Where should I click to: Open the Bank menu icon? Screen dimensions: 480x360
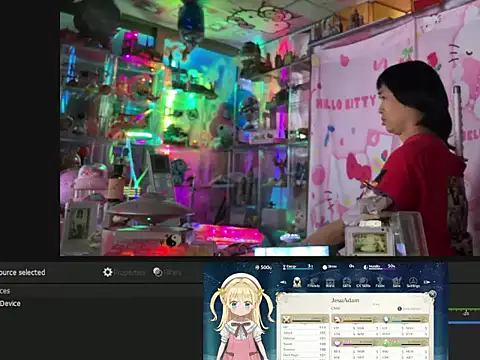coord(330,283)
